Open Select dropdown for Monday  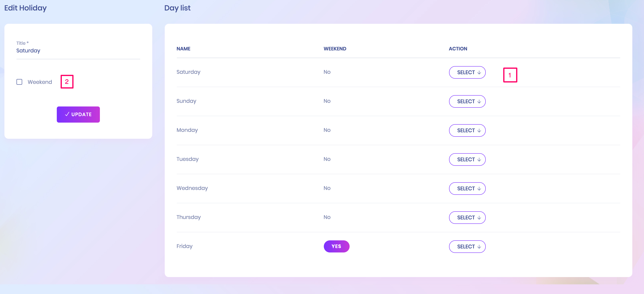[467, 130]
